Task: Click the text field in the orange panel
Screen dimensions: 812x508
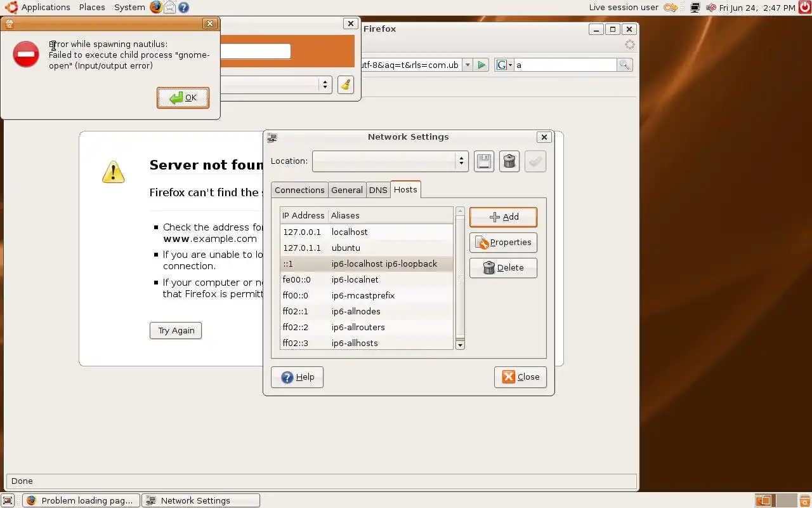Action: [x=256, y=51]
